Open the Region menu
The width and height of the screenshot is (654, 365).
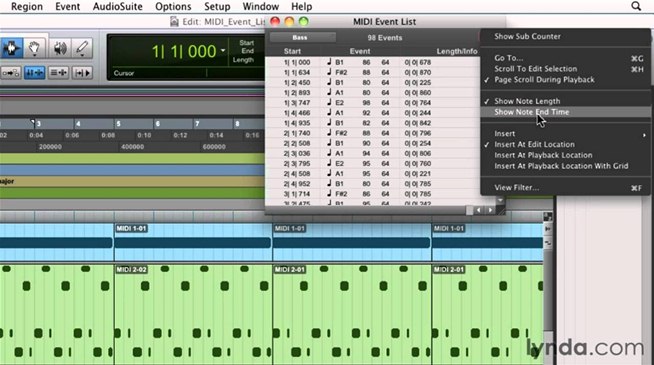27,7
